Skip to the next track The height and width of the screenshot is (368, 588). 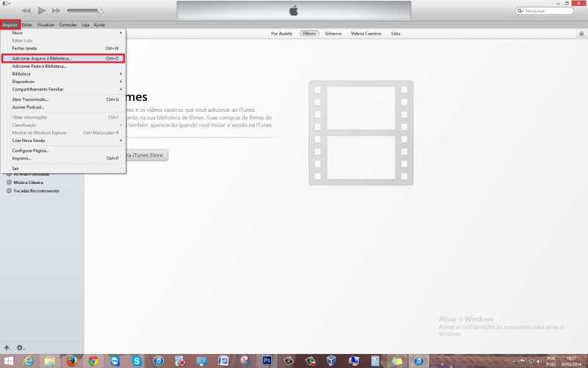(57, 11)
